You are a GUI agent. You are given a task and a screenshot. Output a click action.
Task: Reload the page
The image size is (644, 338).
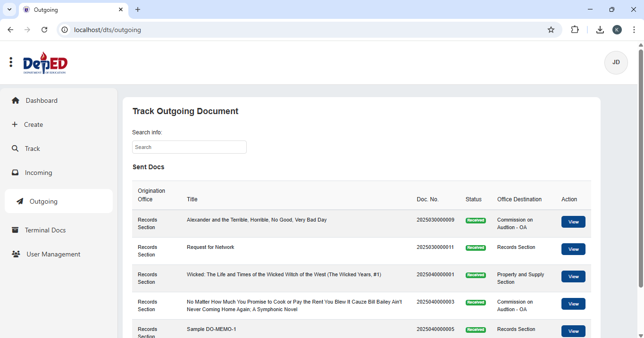[x=44, y=30]
